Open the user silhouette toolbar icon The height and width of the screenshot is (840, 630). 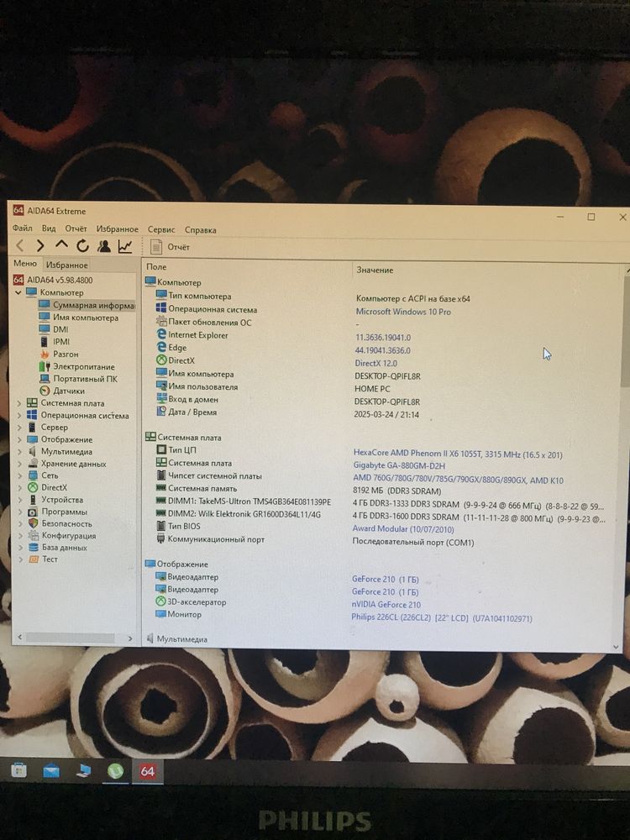(104, 246)
